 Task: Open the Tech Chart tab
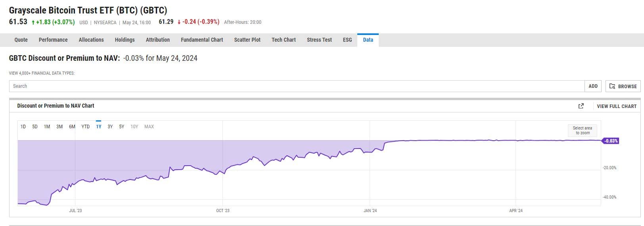pyautogui.click(x=284, y=40)
